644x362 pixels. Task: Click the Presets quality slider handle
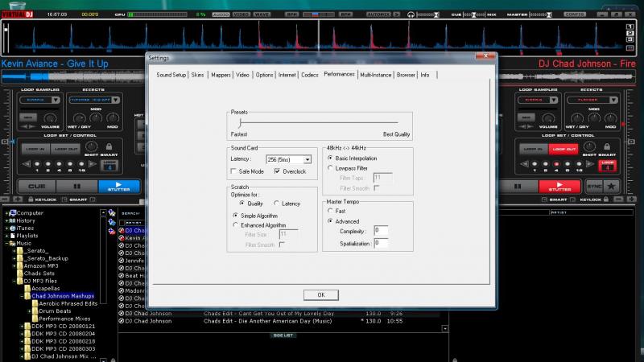pos(240,122)
